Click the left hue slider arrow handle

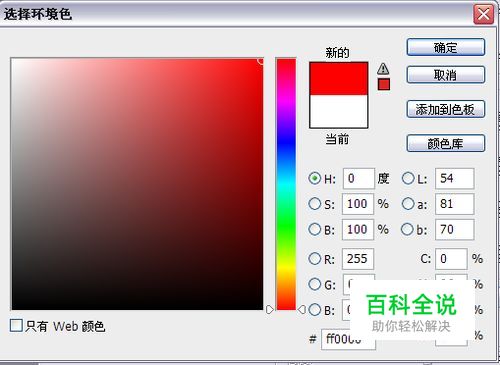coord(270,310)
